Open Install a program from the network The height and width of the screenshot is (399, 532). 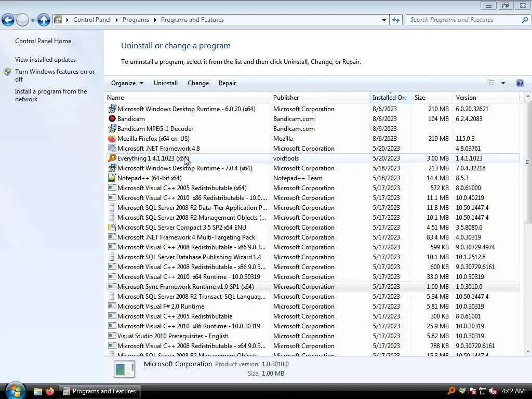pyautogui.click(x=51, y=95)
